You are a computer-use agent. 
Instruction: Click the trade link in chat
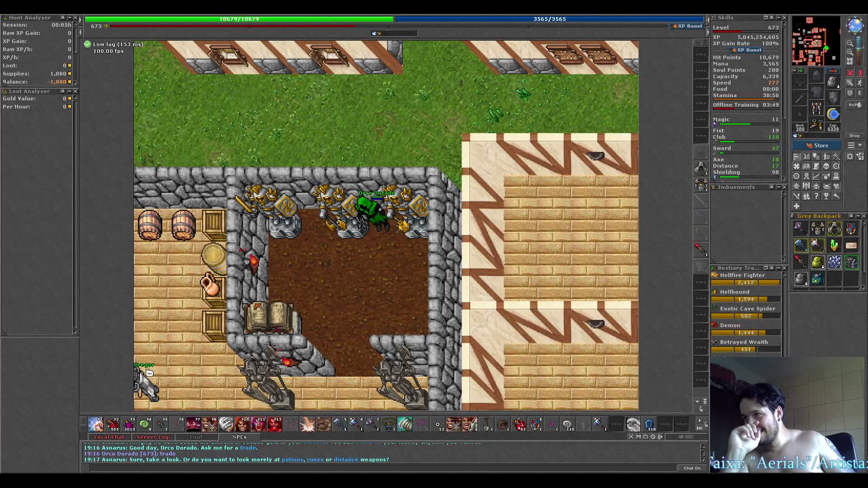point(248,448)
